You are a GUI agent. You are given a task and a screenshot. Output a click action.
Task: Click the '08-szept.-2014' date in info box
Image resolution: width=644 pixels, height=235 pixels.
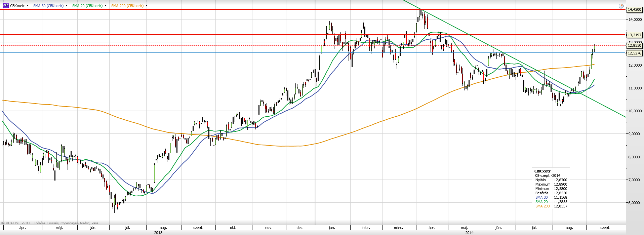click(x=548, y=175)
